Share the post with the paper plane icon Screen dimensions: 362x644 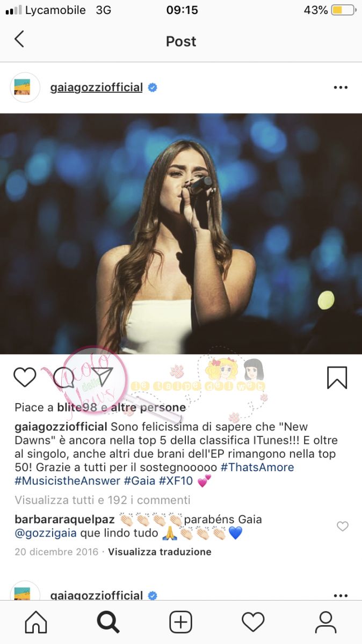[102, 377]
